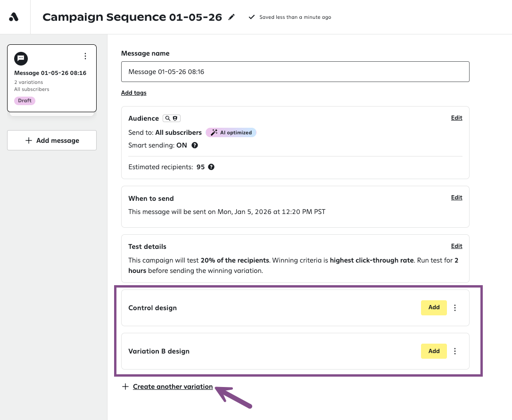The width and height of the screenshot is (512, 420).
Task: Open Variation B design options menu
Action: pyautogui.click(x=455, y=351)
